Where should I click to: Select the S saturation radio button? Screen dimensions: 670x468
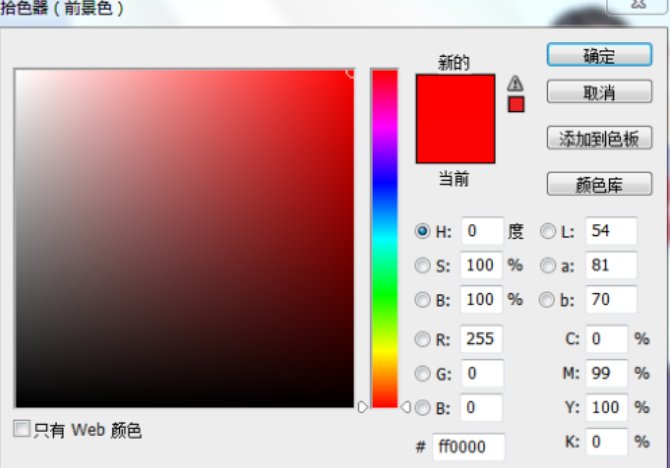pyautogui.click(x=422, y=265)
